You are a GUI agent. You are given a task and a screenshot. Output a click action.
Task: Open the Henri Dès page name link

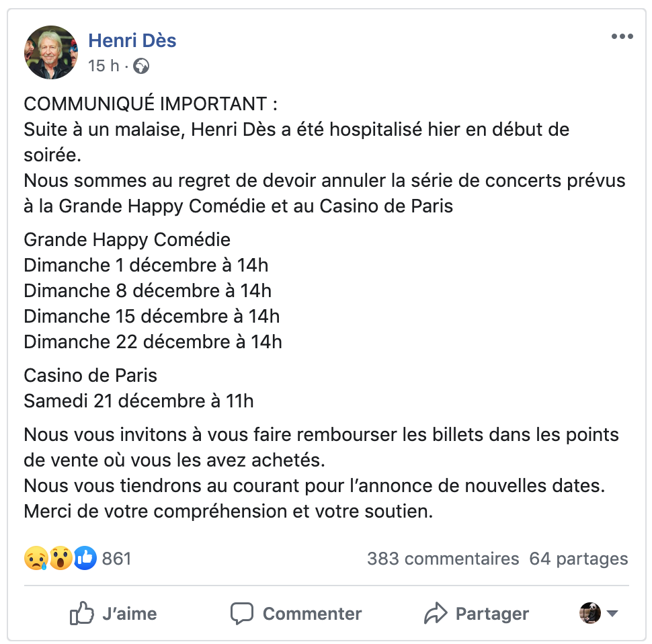(132, 40)
